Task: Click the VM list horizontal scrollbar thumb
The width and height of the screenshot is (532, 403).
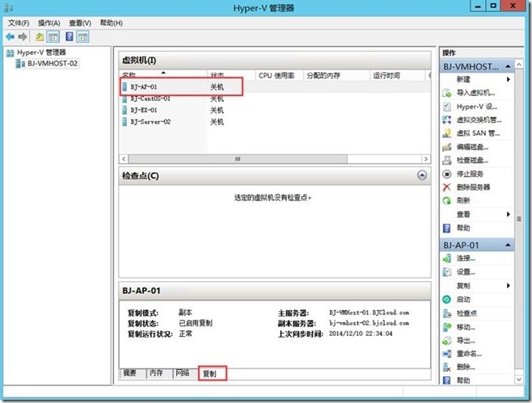Action: pos(238,159)
